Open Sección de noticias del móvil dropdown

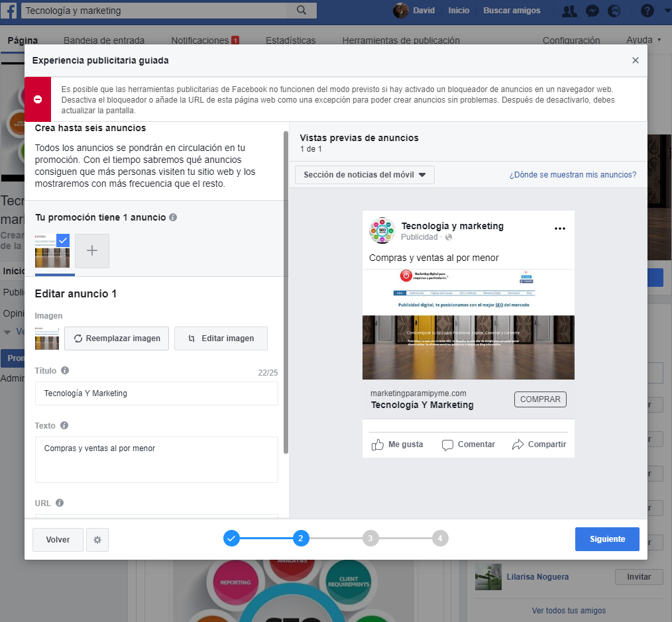click(x=364, y=175)
